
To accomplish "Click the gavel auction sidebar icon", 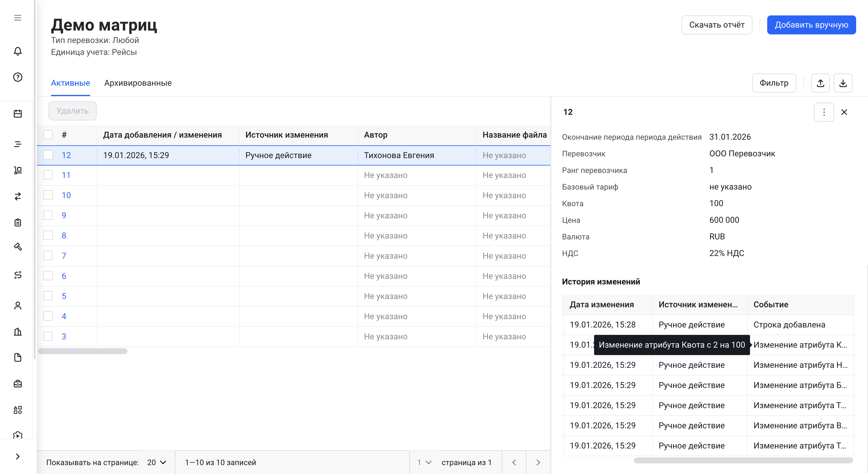I will click(x=17, y=247).
